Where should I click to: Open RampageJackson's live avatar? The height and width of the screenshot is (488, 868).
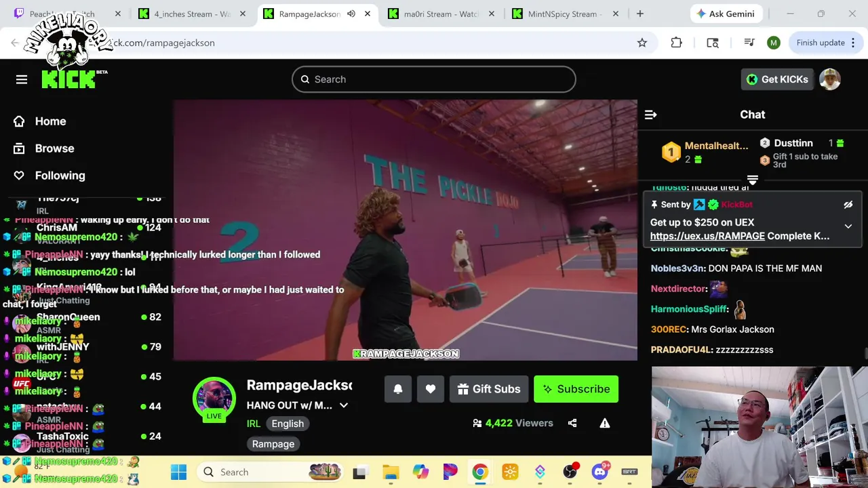(x=214, y=399)
